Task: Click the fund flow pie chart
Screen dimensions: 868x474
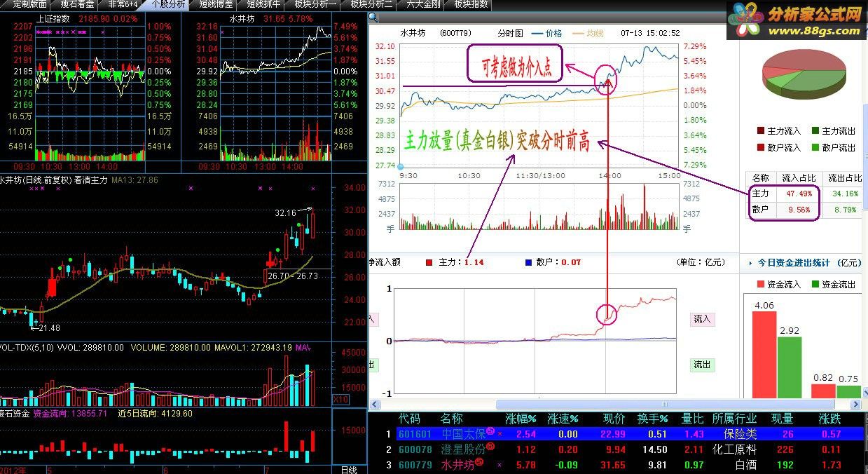Action: (803, 76)
